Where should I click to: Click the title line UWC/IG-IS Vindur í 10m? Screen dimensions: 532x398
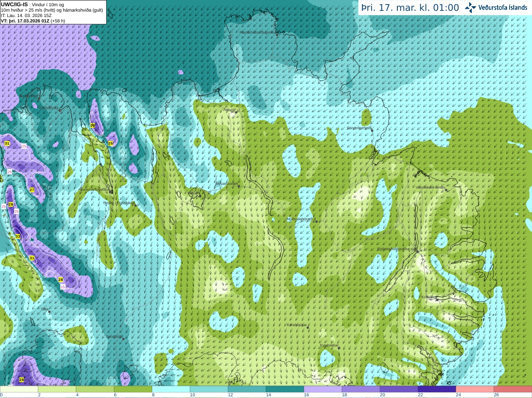pyautogui.click(x=32, y=5)
